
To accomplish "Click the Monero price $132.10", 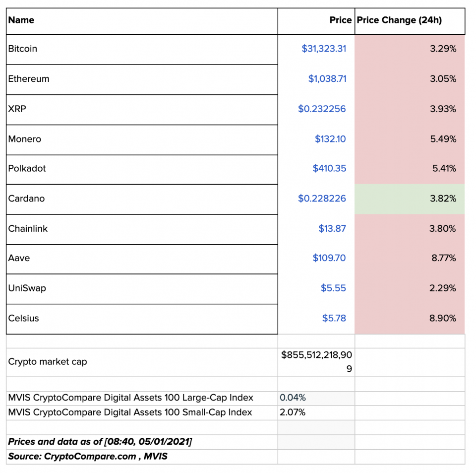I will pyautogui.click(x=330, y=139).
